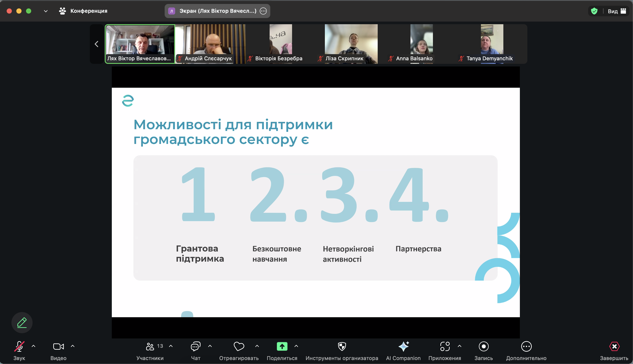This screenshot has height=364, width=633.
Task: Open Инструменты организатора shield icon
Action: [342, 346]
